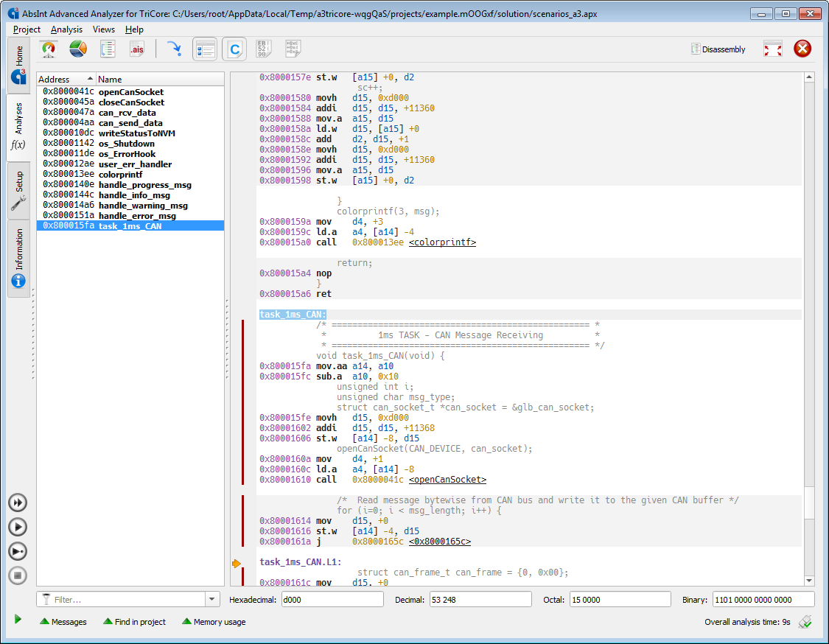Select os_Shutdown in the routine list
The image size is (829, 644).
tap(130, 143)
